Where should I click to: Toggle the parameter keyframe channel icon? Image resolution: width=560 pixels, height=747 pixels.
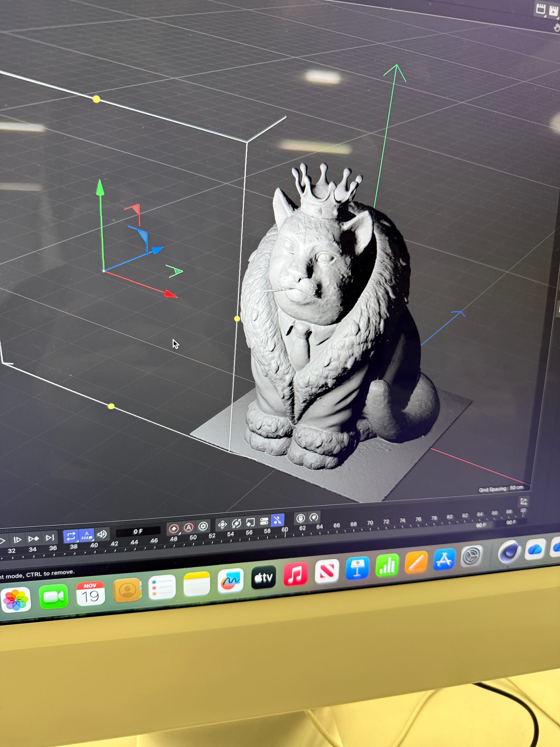[264, 522]
